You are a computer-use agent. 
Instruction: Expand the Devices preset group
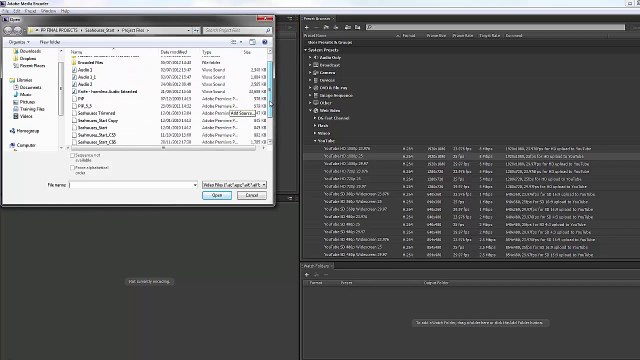(310, 80)
